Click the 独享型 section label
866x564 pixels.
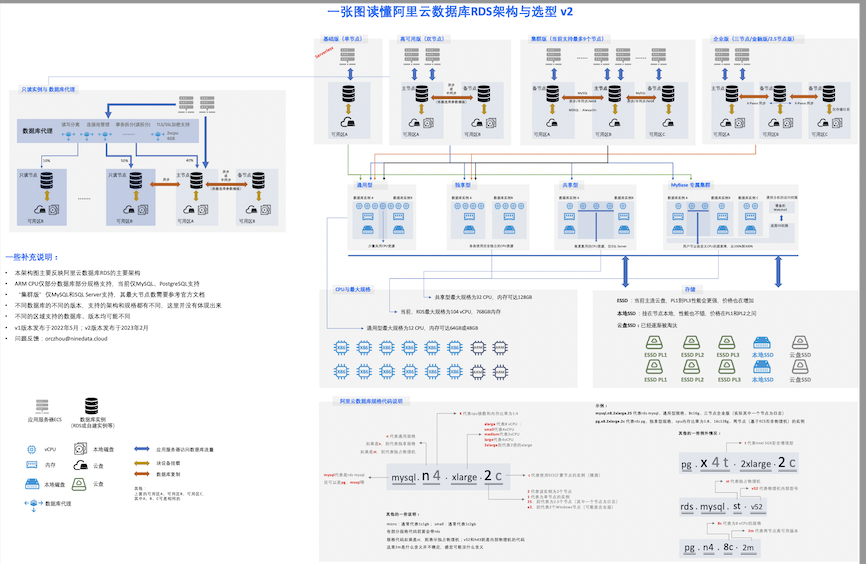pyautogui.click(x=463, y=185)
